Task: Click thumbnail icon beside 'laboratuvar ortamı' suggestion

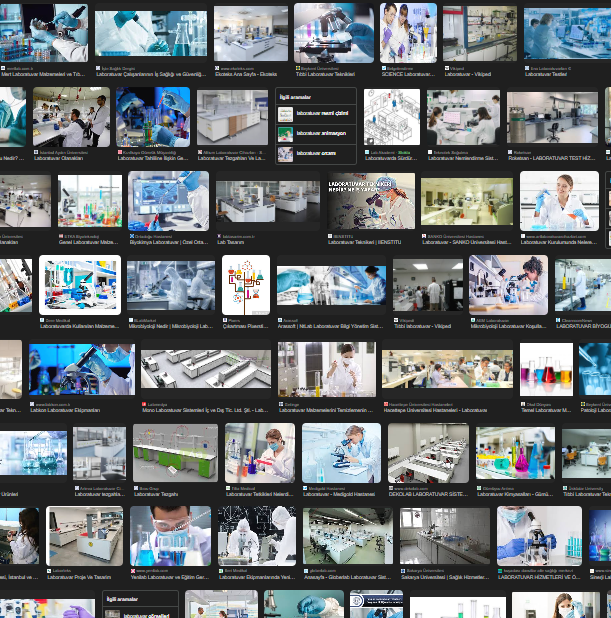Action: 286,153
